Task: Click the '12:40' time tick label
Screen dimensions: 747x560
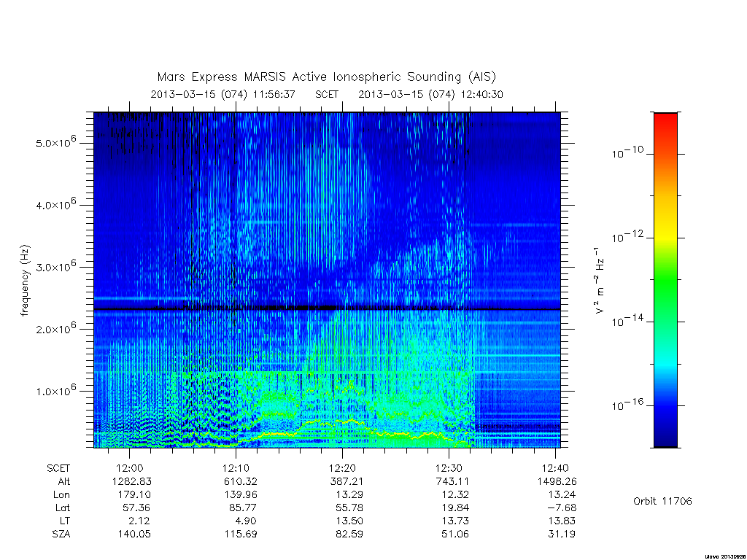Action: click(555, 468)
